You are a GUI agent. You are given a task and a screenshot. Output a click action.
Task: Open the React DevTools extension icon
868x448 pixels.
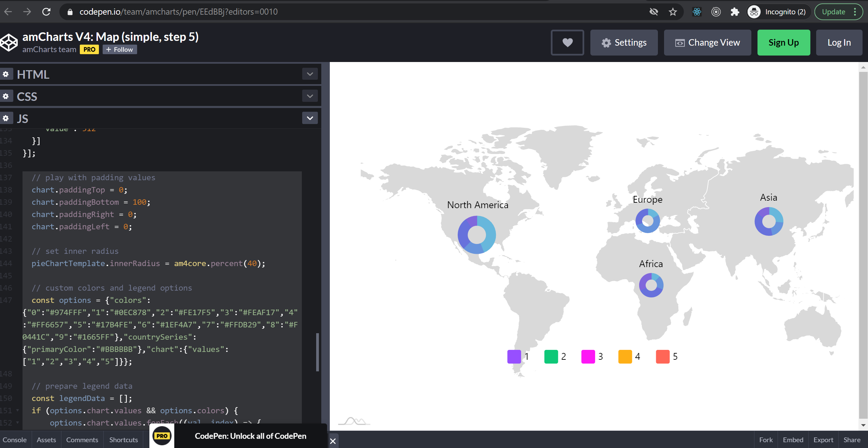click(697, 11)
